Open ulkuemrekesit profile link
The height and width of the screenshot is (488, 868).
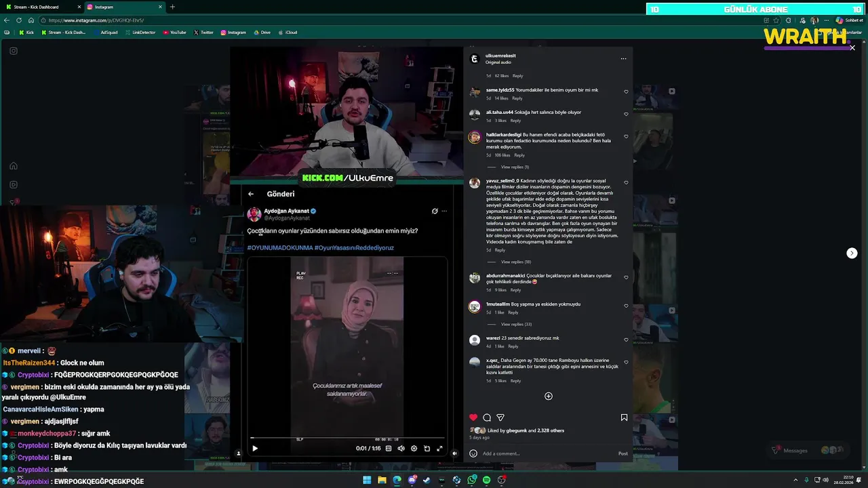coord(500,56)
